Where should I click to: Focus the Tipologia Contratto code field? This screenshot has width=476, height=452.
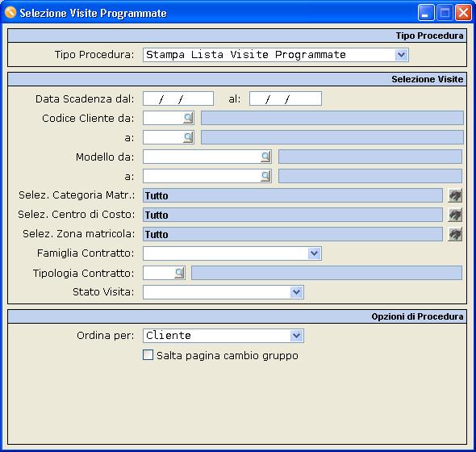coord(159,273)
